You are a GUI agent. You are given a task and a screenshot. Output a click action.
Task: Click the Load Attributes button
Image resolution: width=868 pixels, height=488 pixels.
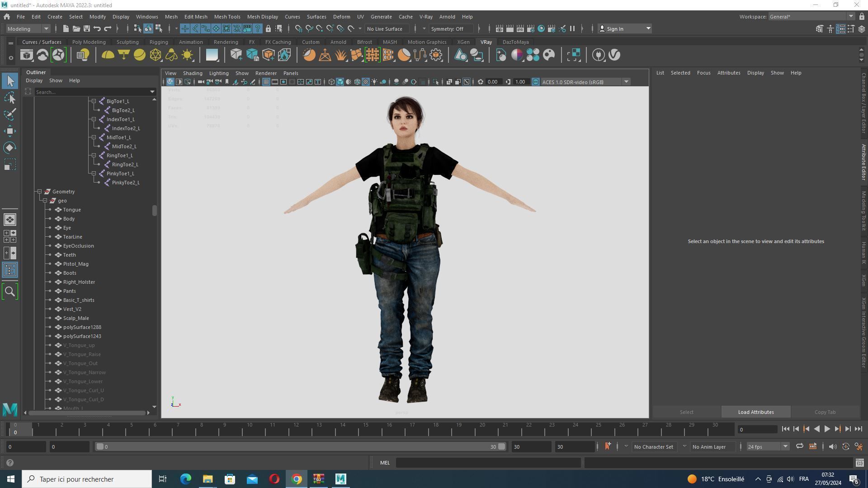[755, 412]
